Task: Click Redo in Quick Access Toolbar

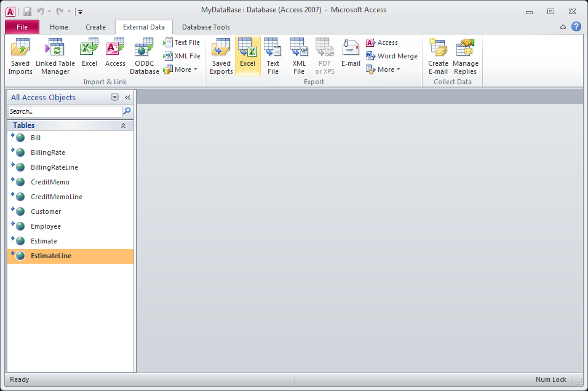Action: [x=60, y=12]
